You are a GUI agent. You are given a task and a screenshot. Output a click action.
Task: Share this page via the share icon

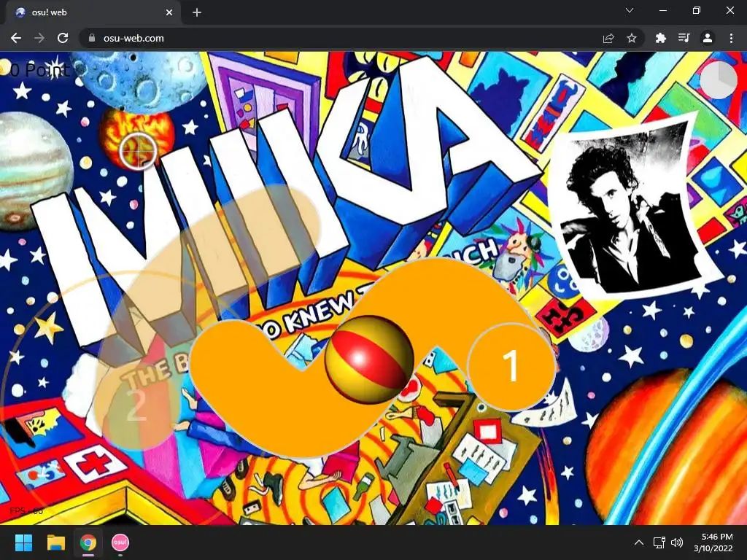(608, 38)
